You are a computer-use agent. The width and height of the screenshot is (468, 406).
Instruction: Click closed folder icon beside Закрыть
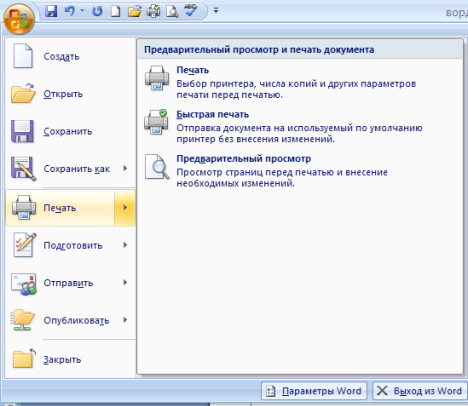(24, 358)
